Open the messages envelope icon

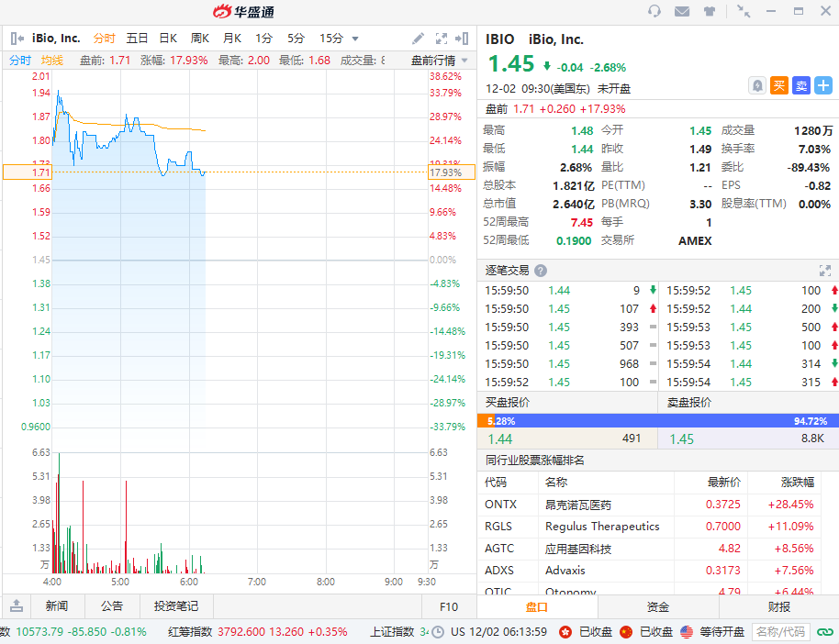682,11
